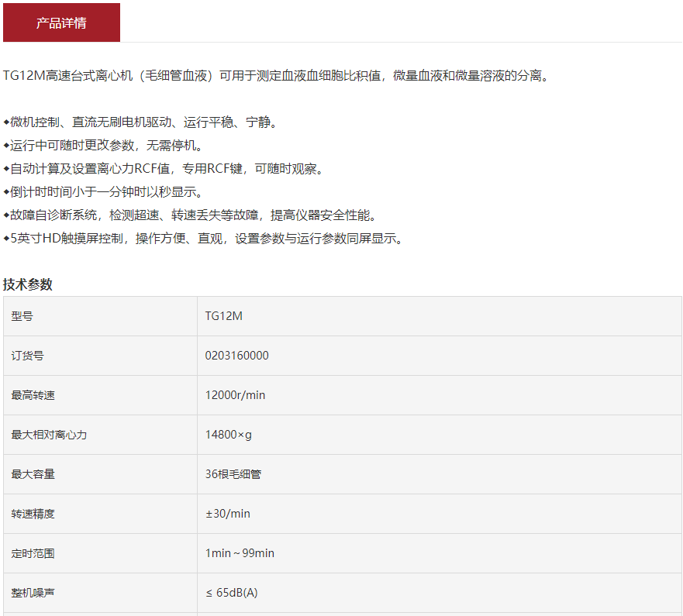Select the 12000r/min value cell

tap(235, 395)
